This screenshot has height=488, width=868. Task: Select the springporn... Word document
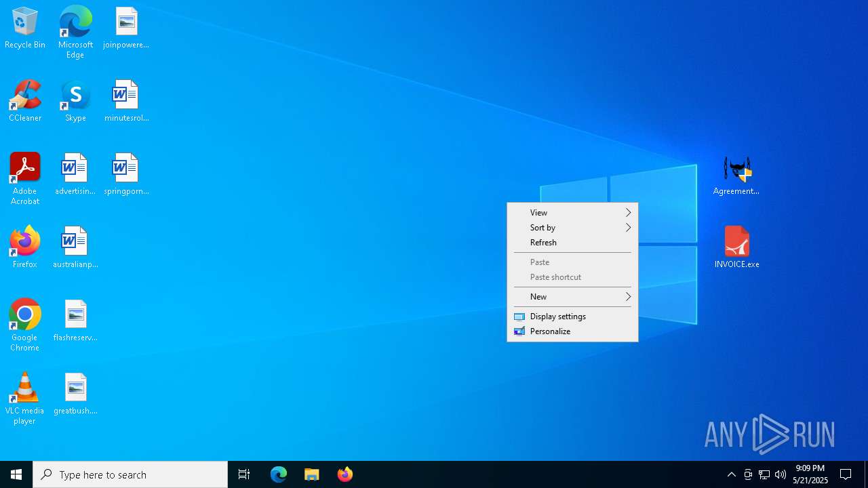(126, 175)
